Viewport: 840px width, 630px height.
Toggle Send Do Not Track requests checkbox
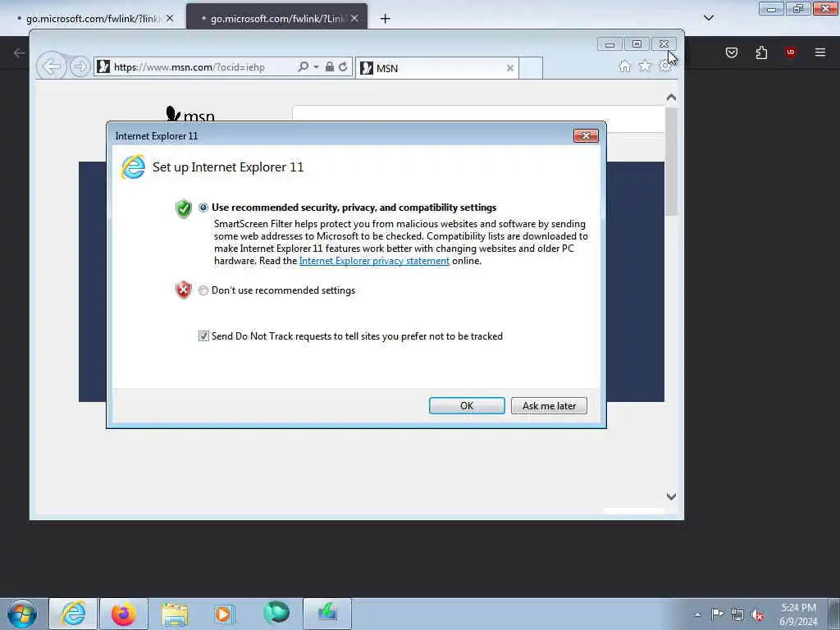(x=203, y=336)
